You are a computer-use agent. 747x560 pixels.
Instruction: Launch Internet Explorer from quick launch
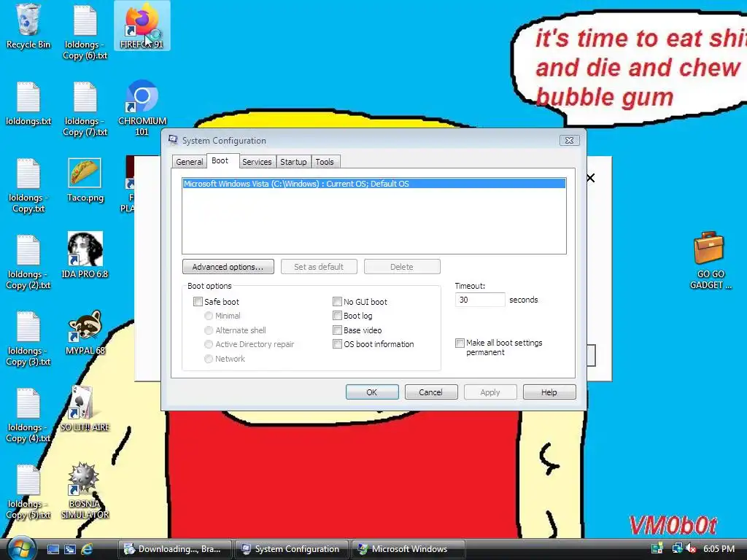pos(87,549)
